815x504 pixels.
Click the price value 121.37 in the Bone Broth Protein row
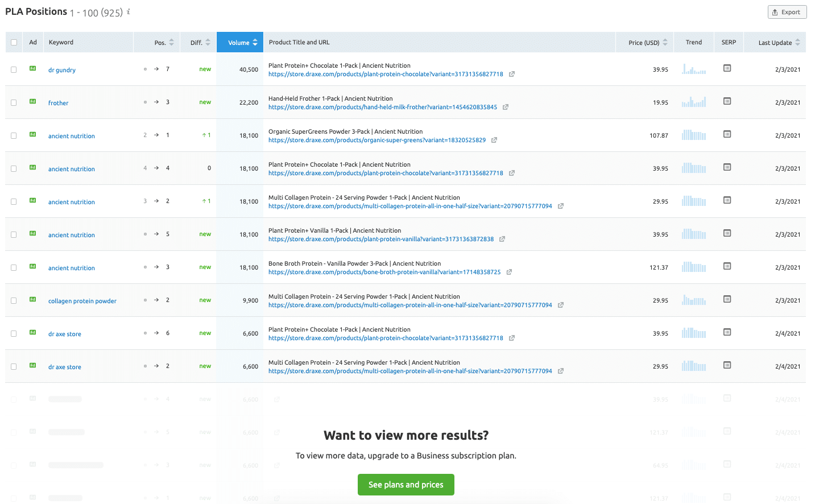point(659,267)
